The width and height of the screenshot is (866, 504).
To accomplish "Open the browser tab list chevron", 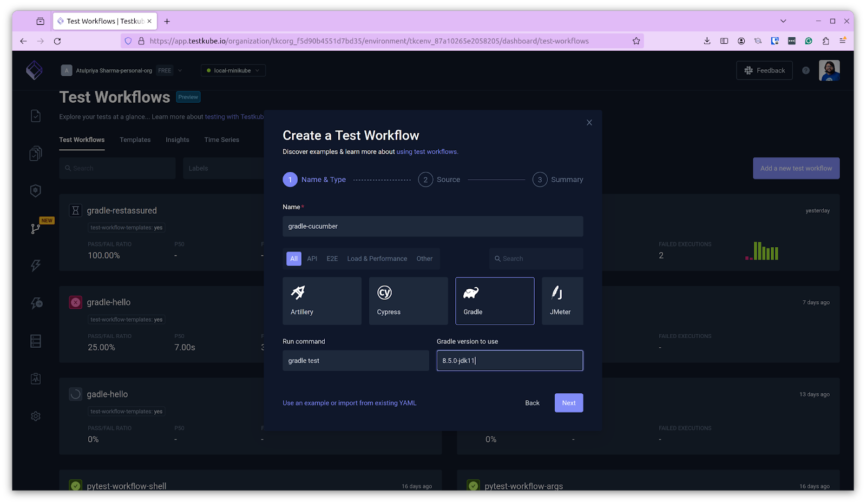I will coord(783,21).
